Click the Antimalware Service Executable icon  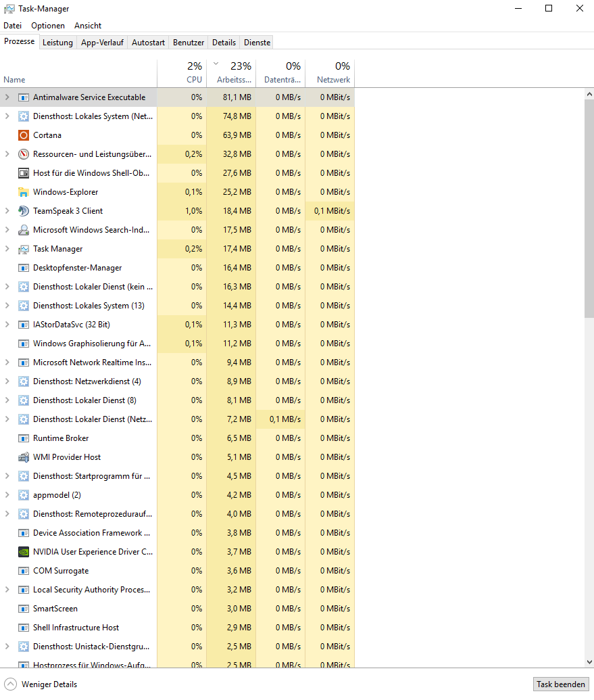(24, 97)
